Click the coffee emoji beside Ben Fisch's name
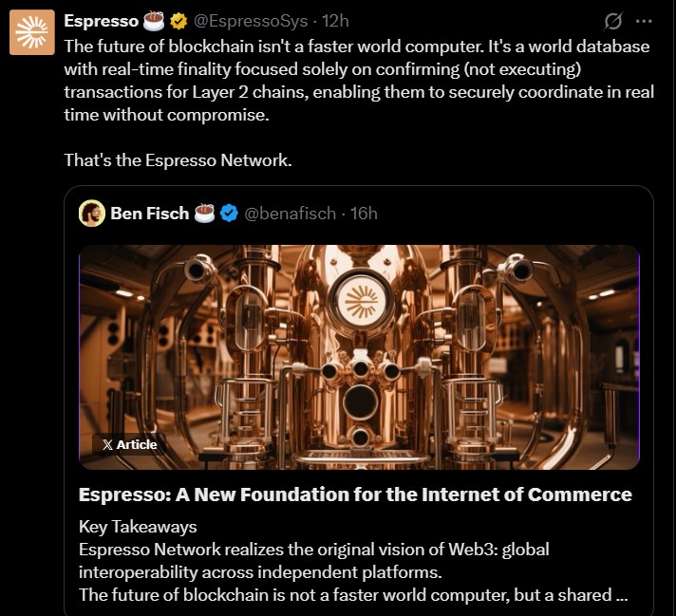676x616 pixels. [x=205, y=213]
